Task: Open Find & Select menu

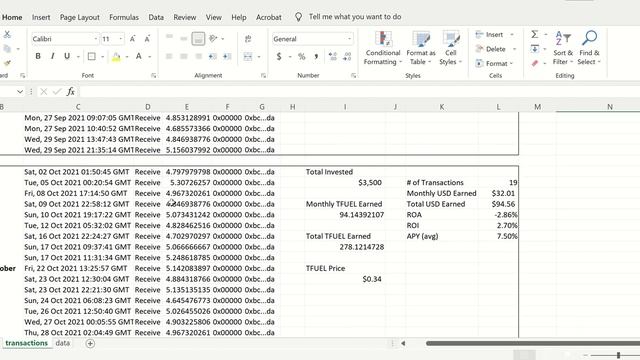Action: tap(589, 48)
